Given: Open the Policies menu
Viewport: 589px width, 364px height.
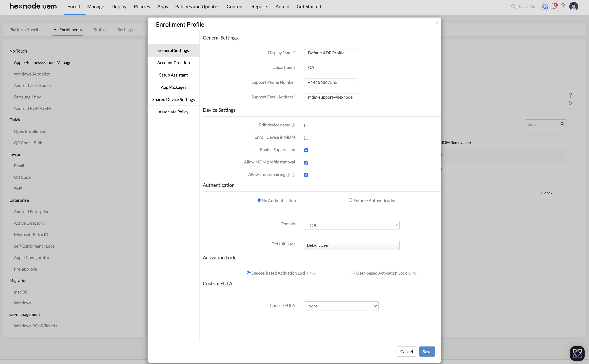Looking at the screenshot, I should [x=142, y=6].
